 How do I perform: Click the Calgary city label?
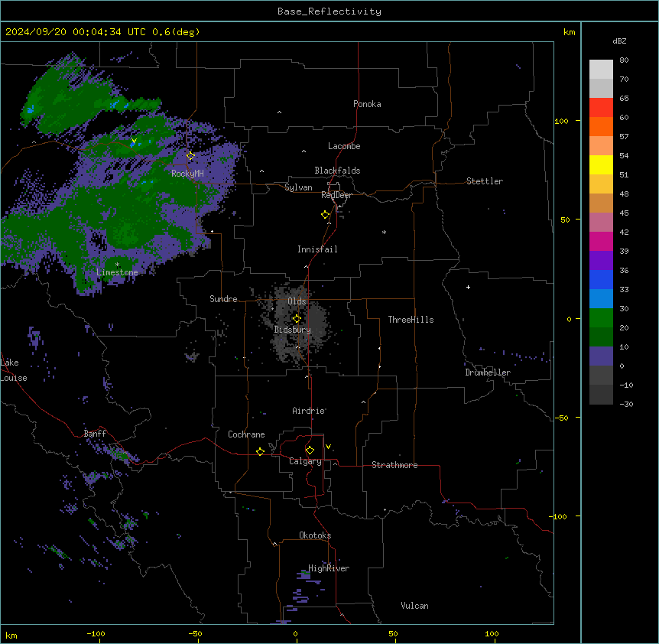pyautogui.click(x=305, y=461)
